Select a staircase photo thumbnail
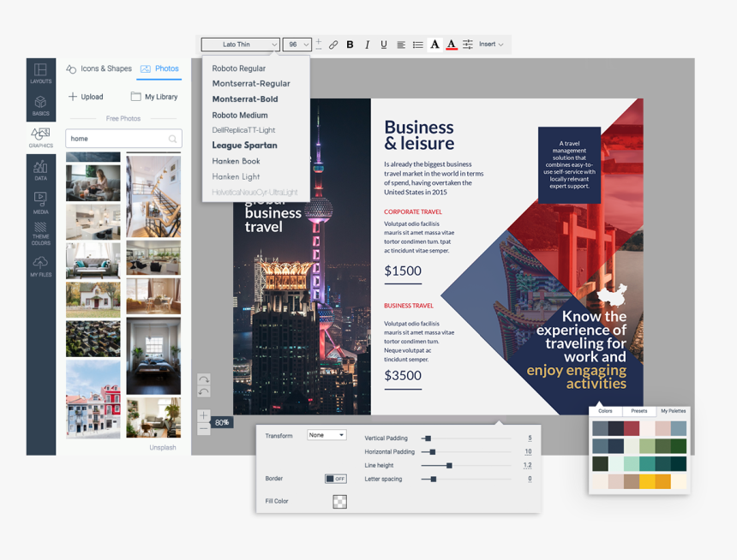Image resolution: width=737 pixels, height=560 pixels. point(153,195)
